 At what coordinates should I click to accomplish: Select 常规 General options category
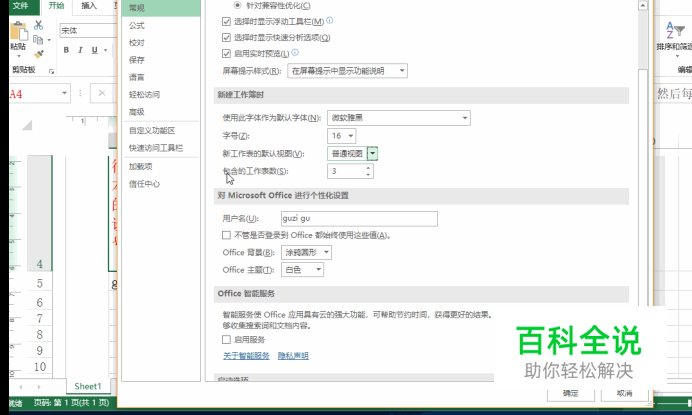click(x=161, y=8)
